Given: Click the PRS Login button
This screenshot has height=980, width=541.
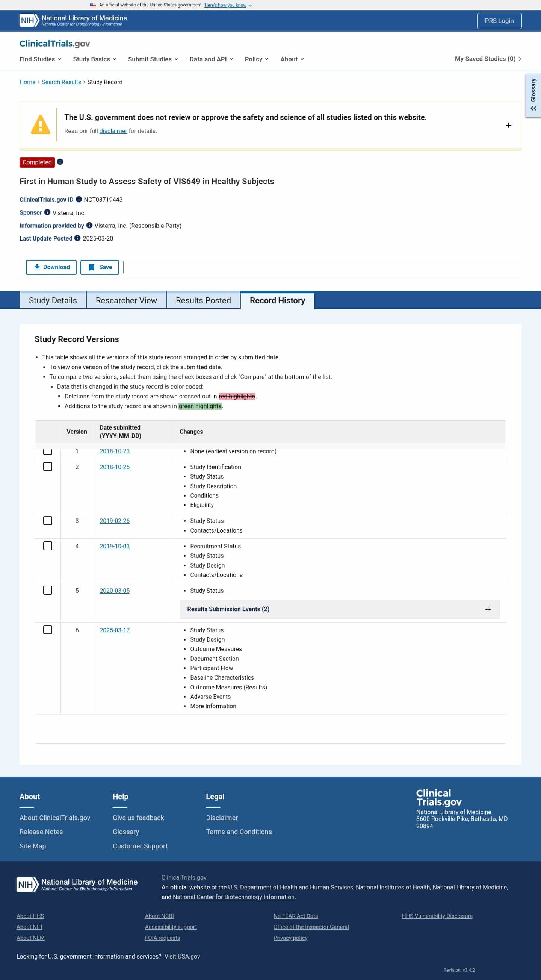Looking at the screenshot, I should pyautogui.click(x=499, y=21).
